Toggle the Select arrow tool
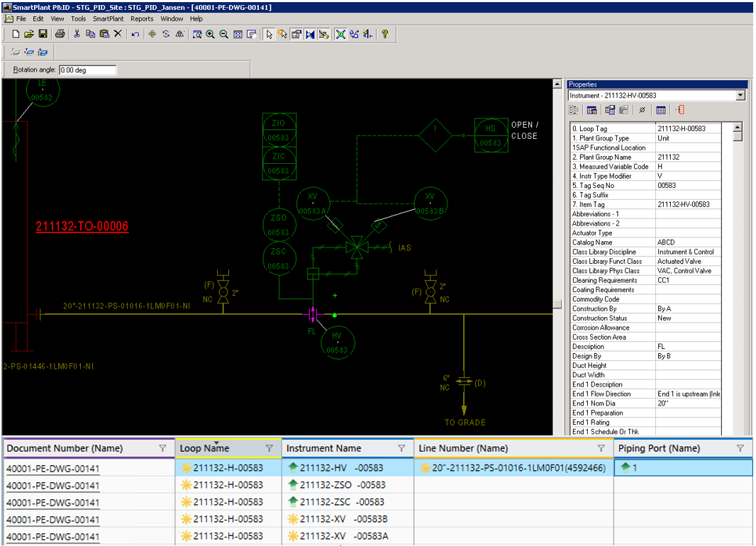The height and width of the screenshot is (546, 756). point(269,33)
